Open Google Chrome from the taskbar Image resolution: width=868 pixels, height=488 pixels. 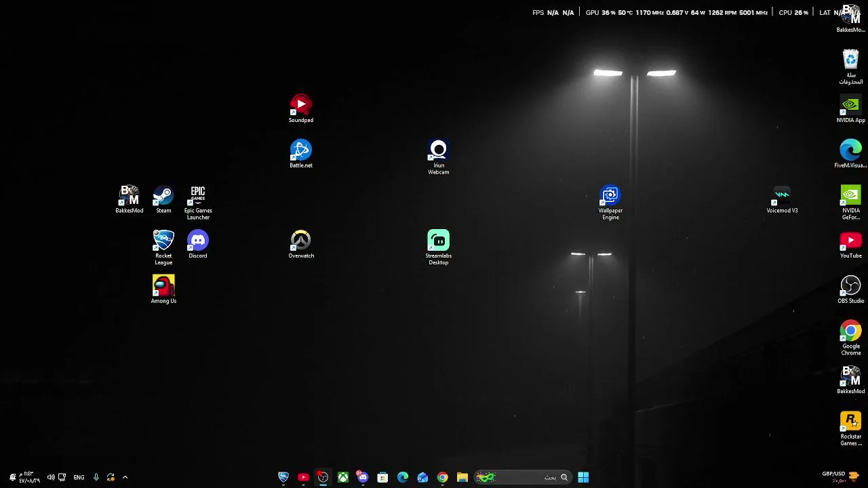[442, 477]
